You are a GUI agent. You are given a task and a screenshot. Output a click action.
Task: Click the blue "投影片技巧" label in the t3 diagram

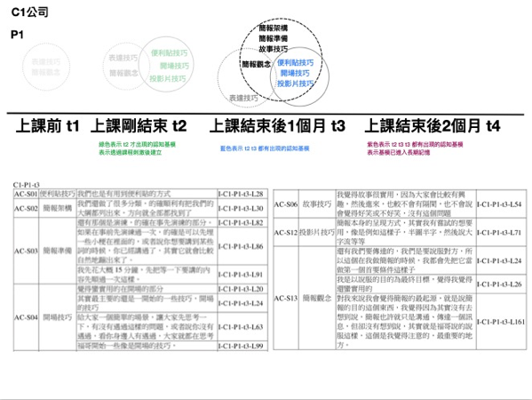[295, 84]
